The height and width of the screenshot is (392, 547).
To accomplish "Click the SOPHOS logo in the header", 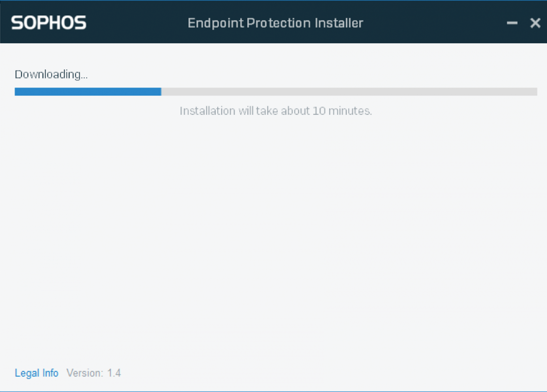I will [x=49, y=23].
